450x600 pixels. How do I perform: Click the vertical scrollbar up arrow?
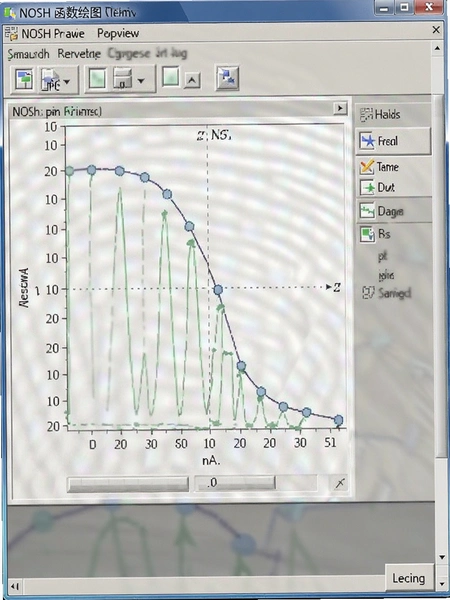438,48
